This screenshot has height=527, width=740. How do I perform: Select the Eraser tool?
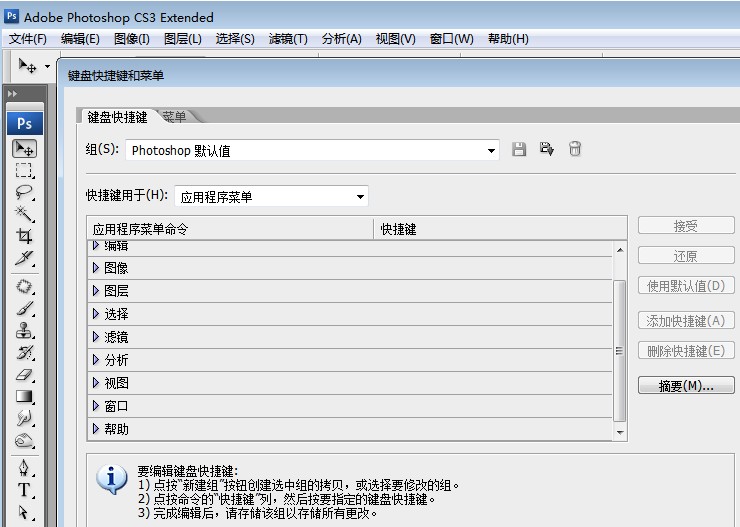[x=25, y=375]
